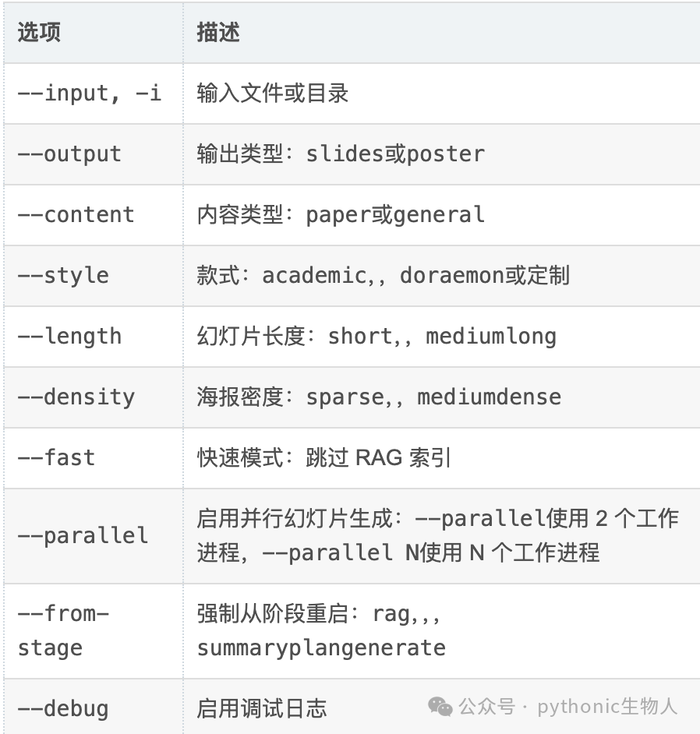Viewport: 700px width, 734px height.
Task: Select the --content option text
Action: (x=76, y=215)
